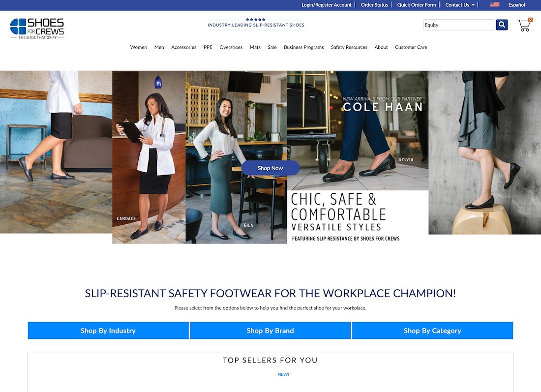This screenshot has height=392, width=541.
Task: Open the Customer Care menu
Action: 411,47
